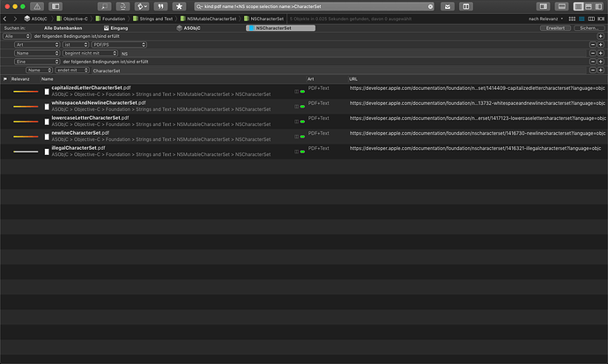The image size is (608, 364).
Task: Switch to column view icon
Action: 591,19
